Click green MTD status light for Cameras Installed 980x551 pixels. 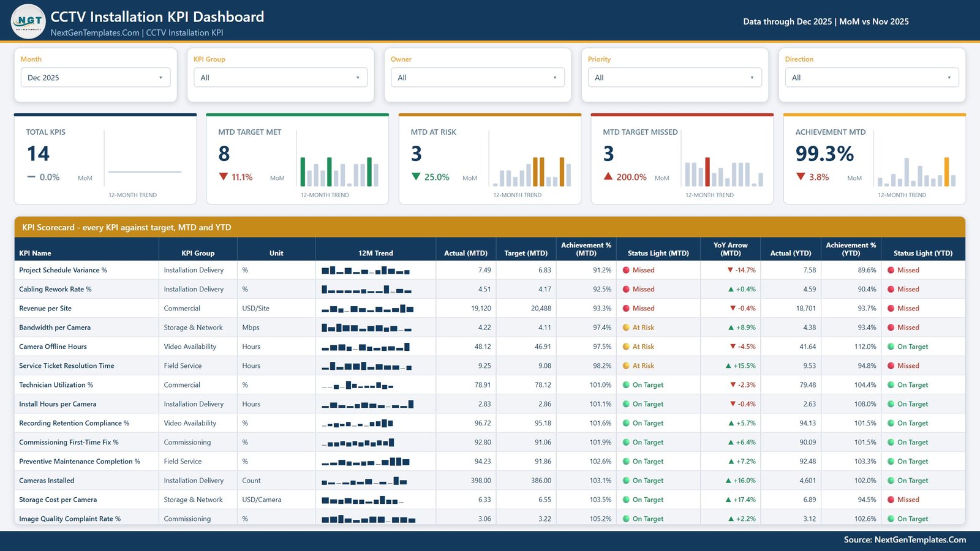[x=627, y=481]
